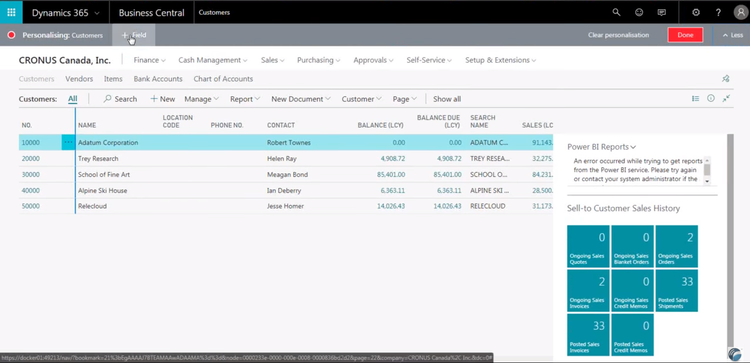The width and height of the screenshot is (750, 363).
Task: Expand Setup & Extensions menu
Action: pyautogui.click(x=500, y=60)
